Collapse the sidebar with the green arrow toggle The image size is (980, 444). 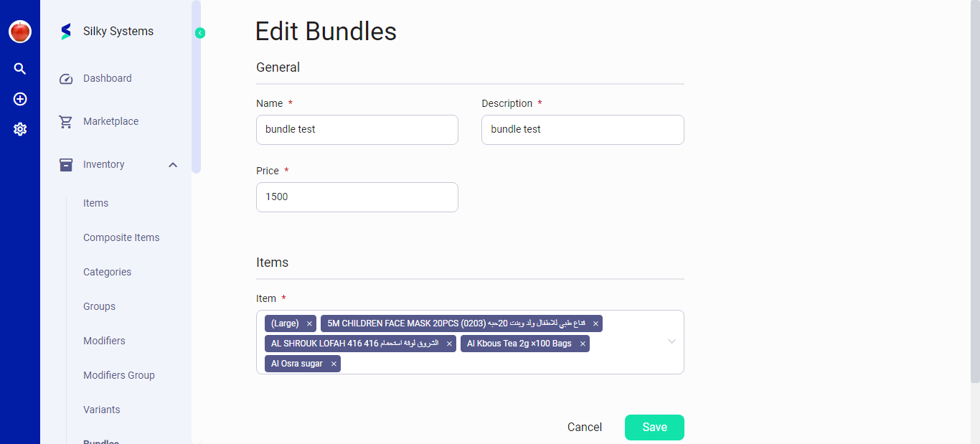point(199,33)
